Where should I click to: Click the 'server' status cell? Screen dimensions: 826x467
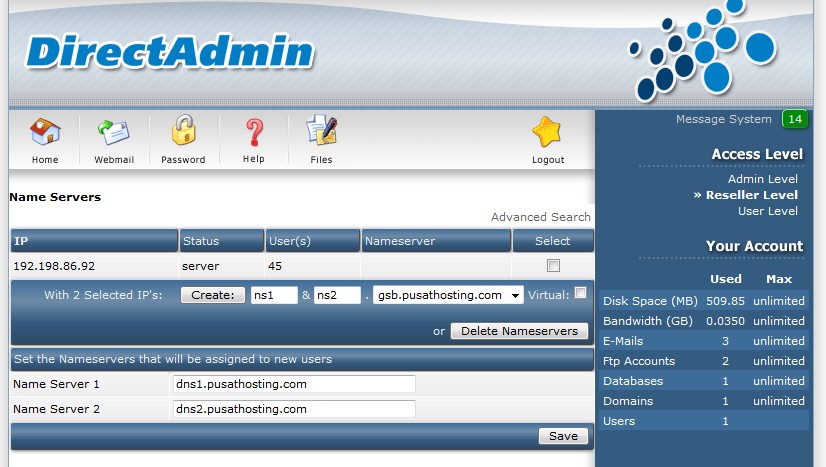point(200,266)
